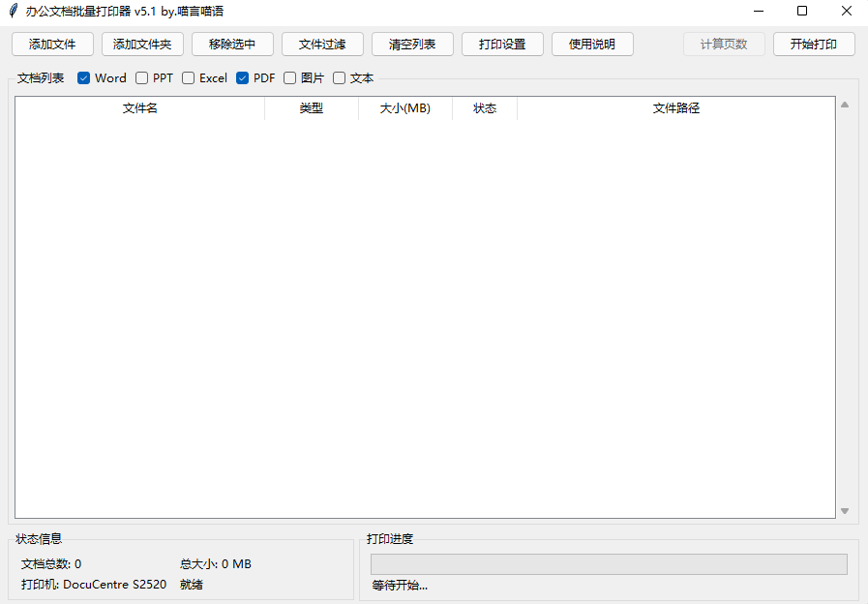Enable the Excel file type filter
This screenshot has height=604, width=868.
[x=188, y=78]
